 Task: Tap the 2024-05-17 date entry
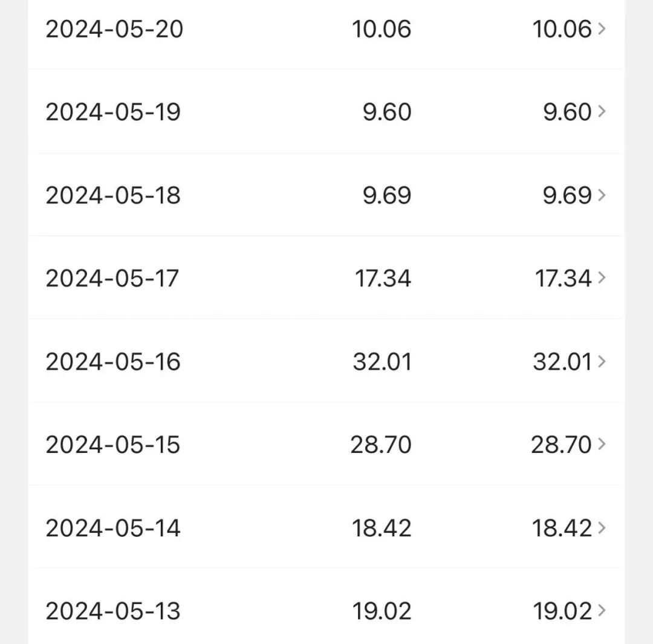112,278
